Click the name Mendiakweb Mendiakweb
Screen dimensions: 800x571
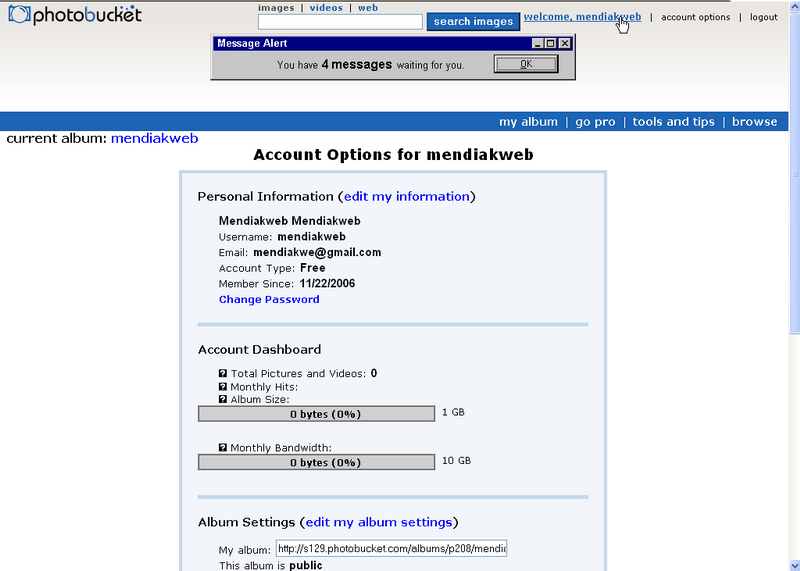coord(289,221)
